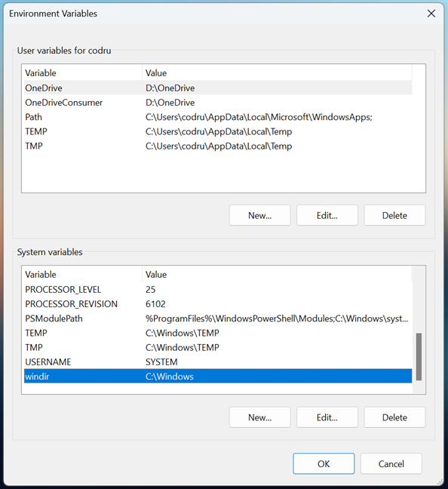
Task: Select the PROCESSOR_LEVEL system variable
Action: (218, 290)
